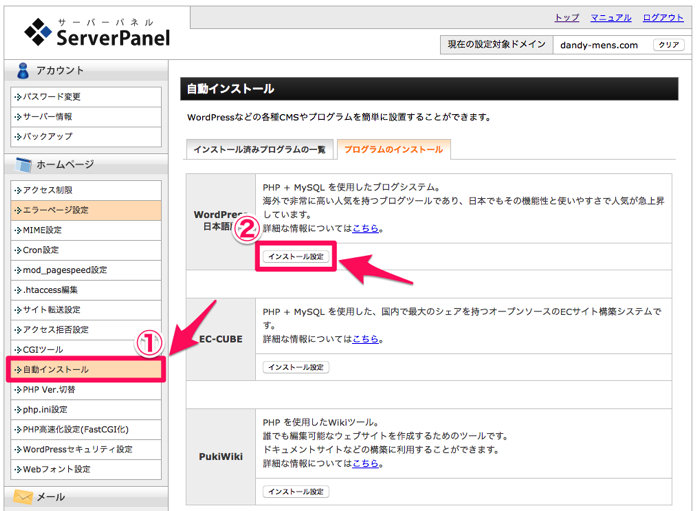Open WordPress details こちら link
The width and height of the screenshot is (700, 511).
coord(365,228)
